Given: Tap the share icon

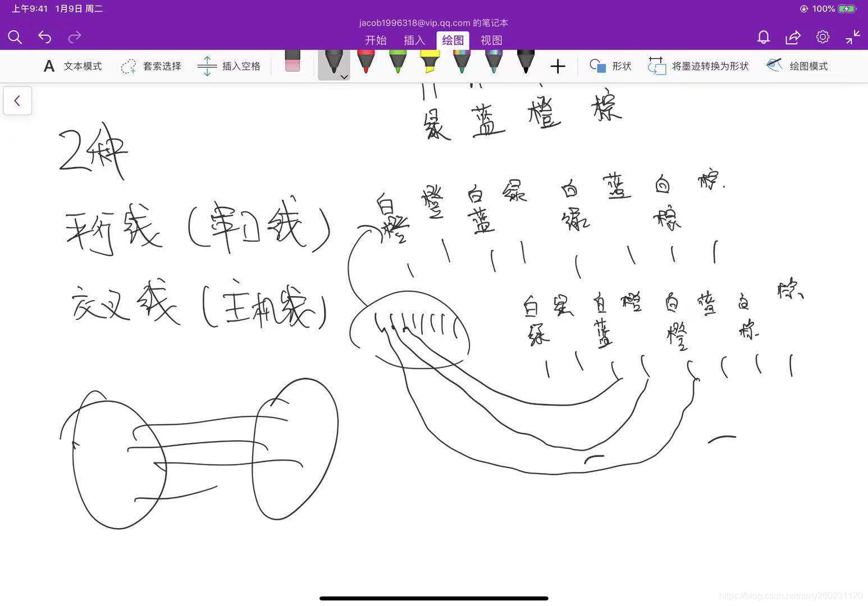Looking at the screenshot, I should coord(793,38).
